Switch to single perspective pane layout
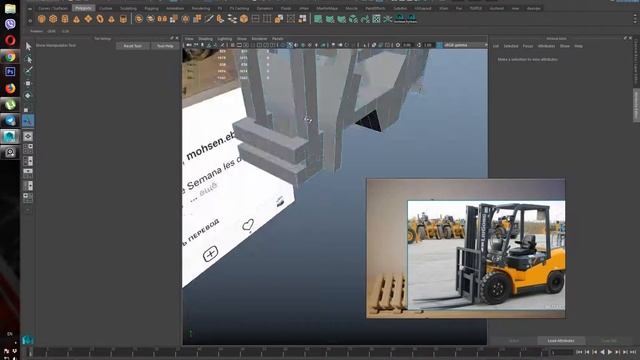Image resolution: width=640 pixels, height=360 pixels. (x=28, y=136)
